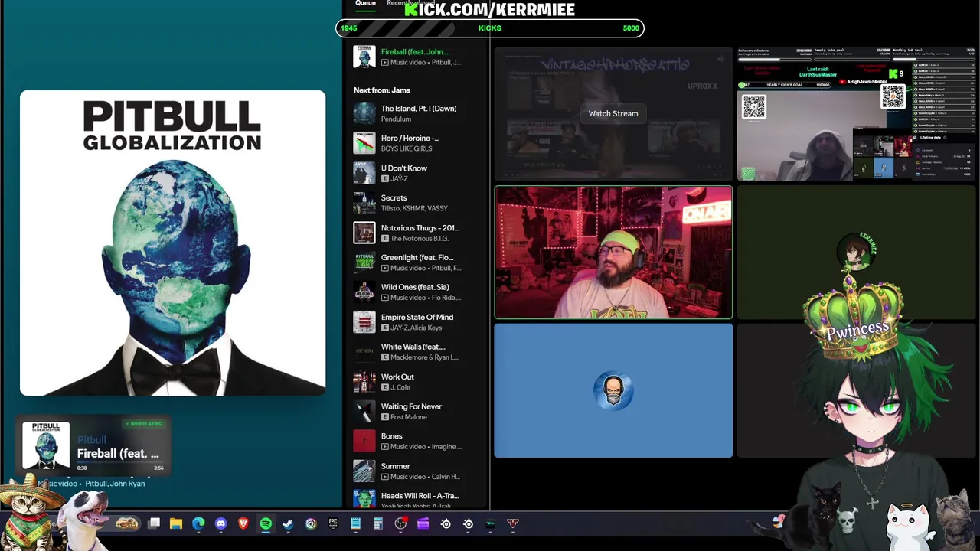Click the bearded streamer webcam tile

tap(613, 252)
